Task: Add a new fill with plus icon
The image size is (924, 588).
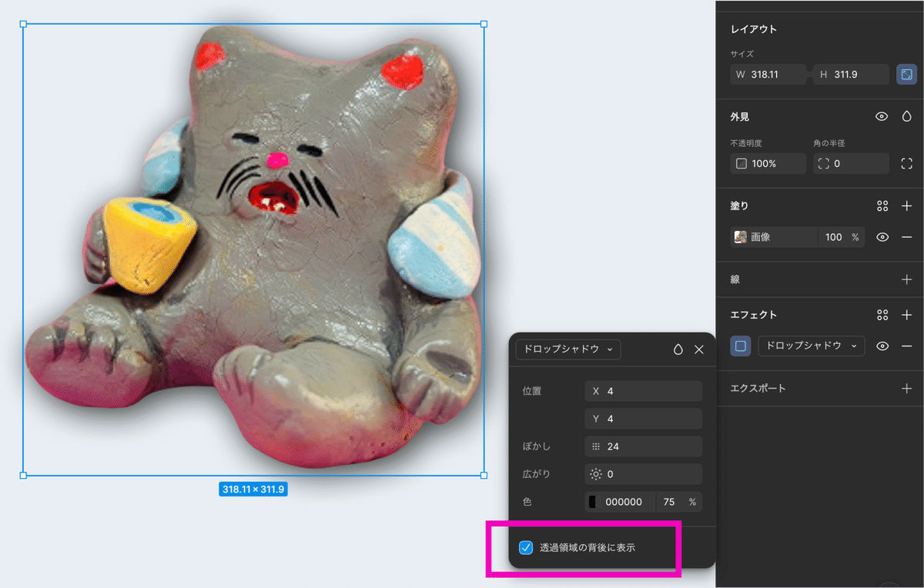Action: click(x=906, y=205)
